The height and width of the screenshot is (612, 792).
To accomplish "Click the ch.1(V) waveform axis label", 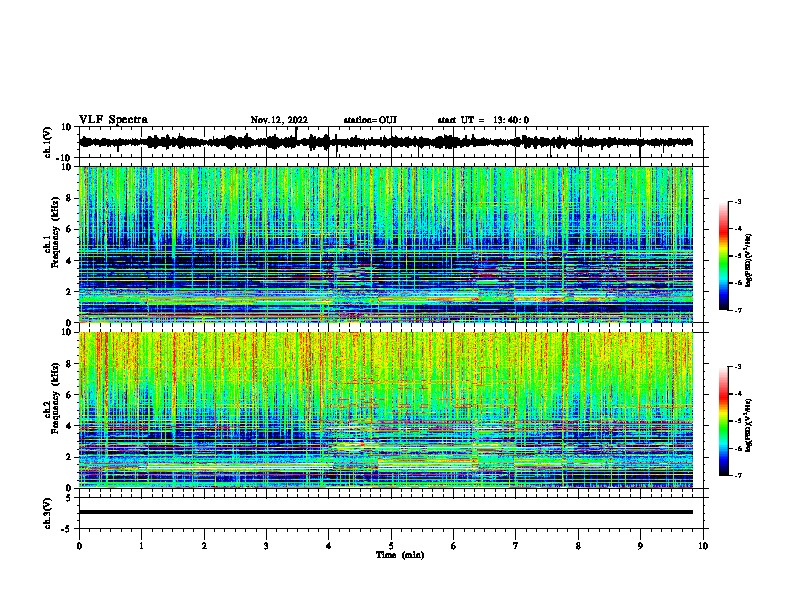I will point(48,142).
